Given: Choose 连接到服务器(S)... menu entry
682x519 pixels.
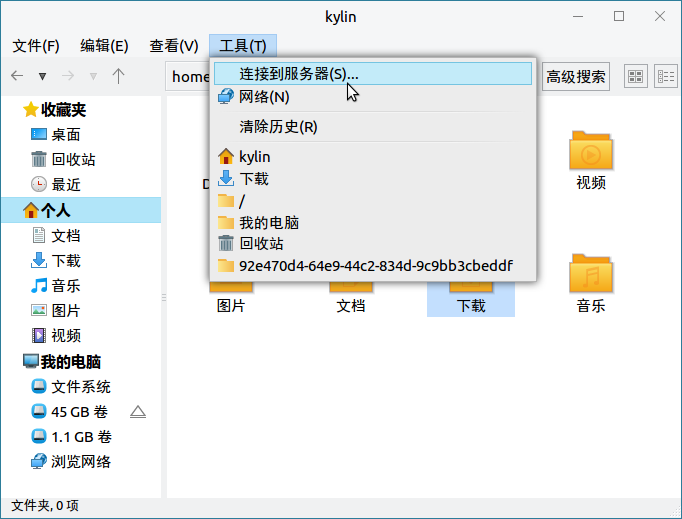Looking at the screenshot, I should [373, 74].
